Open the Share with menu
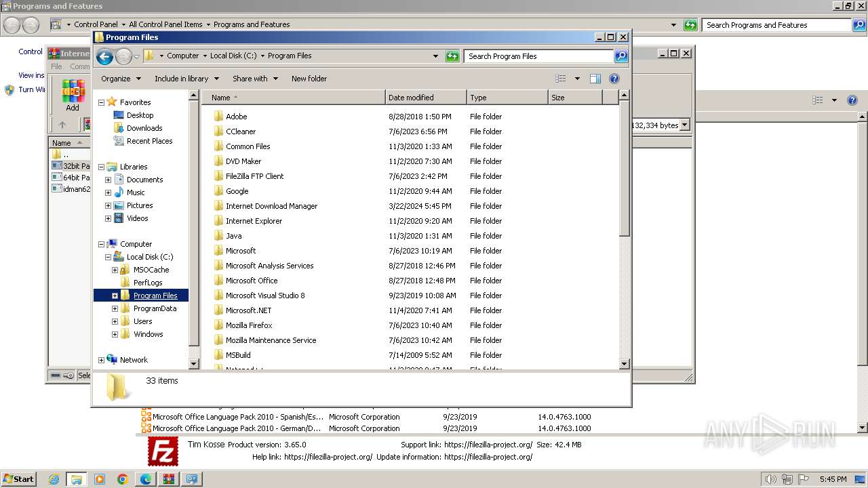 click(255, 79)
